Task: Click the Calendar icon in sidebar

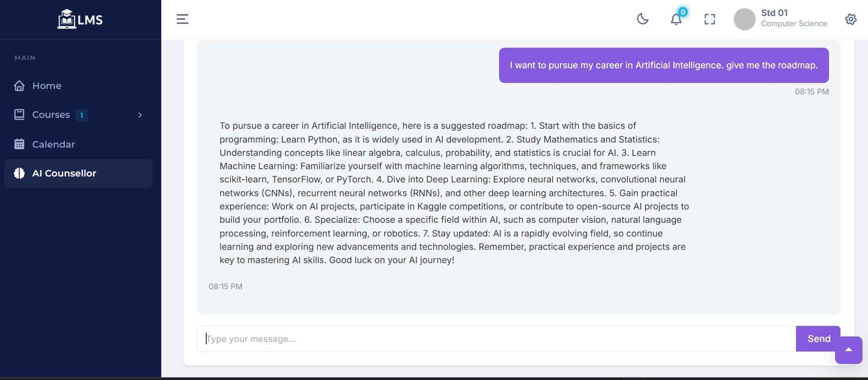Action: [19, 144]
